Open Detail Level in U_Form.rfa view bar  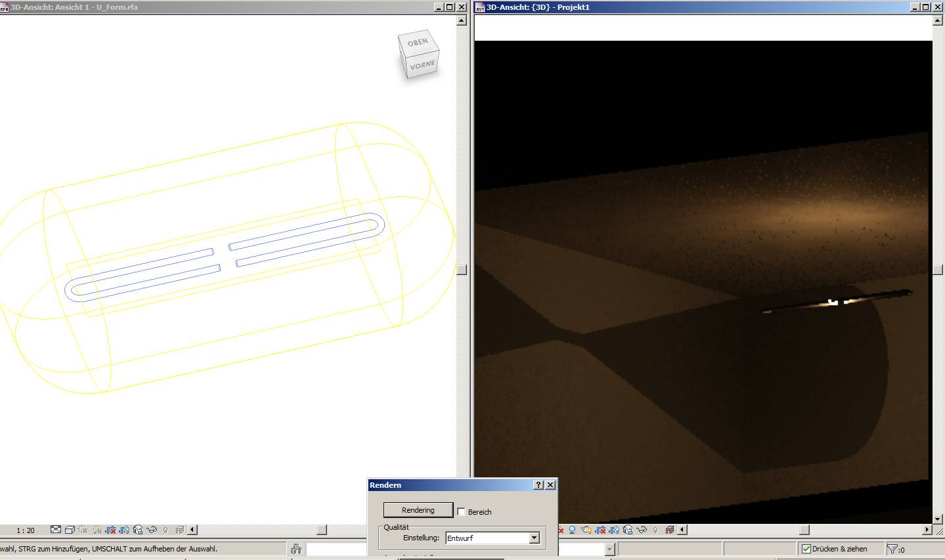click(x=56, y=530)
